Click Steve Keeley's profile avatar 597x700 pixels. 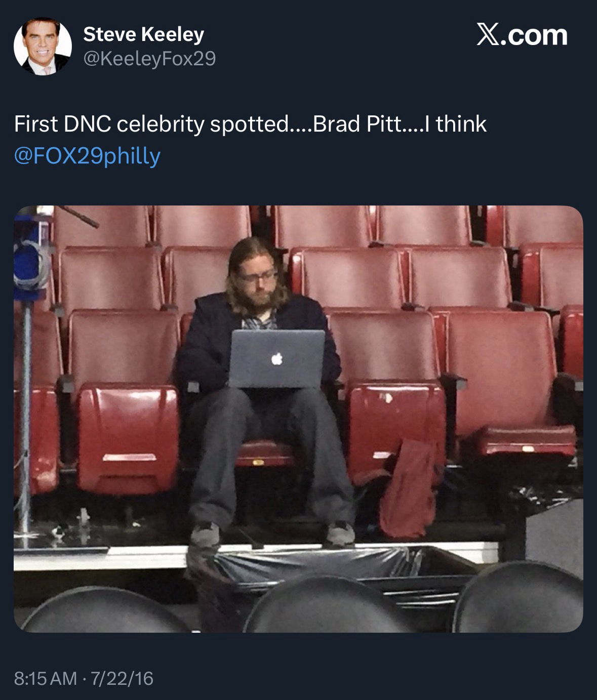tap(43, 47)
